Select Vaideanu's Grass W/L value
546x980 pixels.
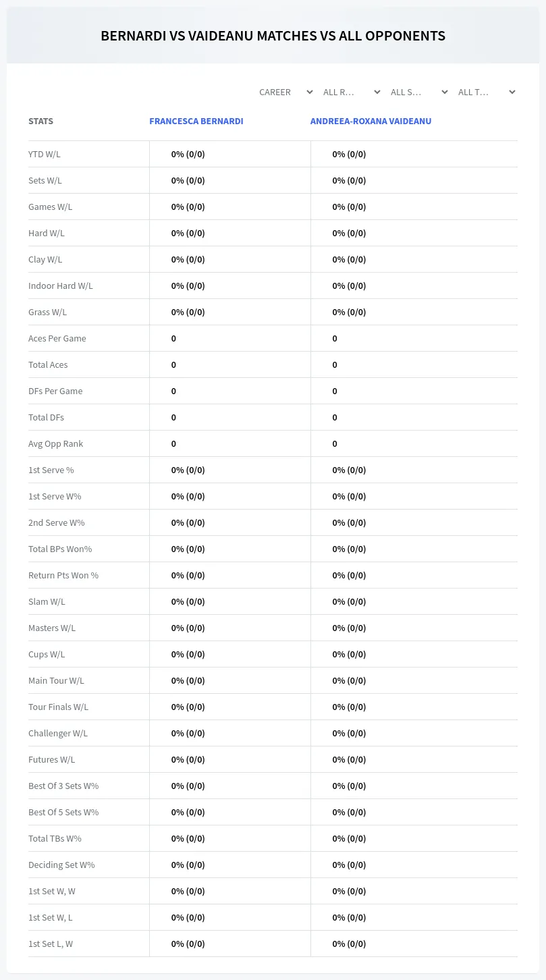coord(349,312)
